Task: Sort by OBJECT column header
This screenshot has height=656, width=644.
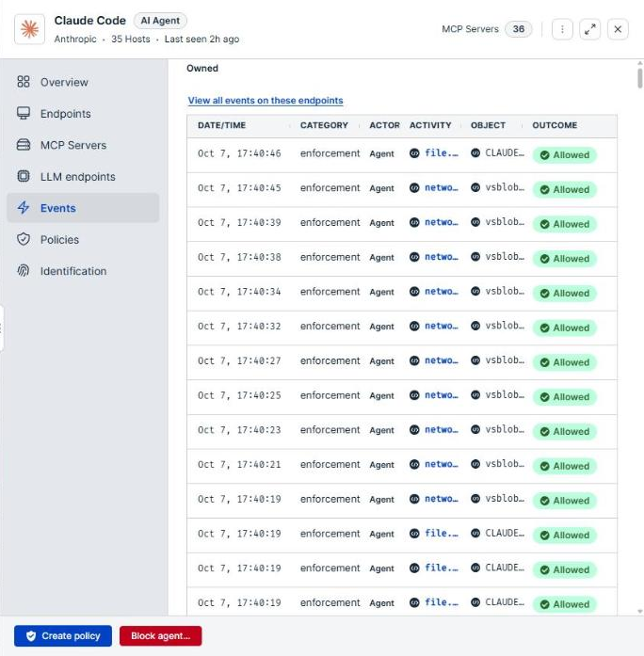Action: point(488,125)
